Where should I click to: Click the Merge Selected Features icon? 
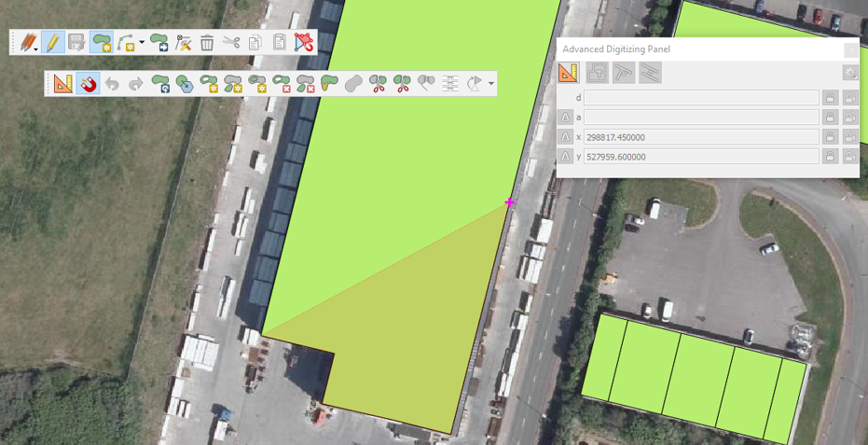426,84
